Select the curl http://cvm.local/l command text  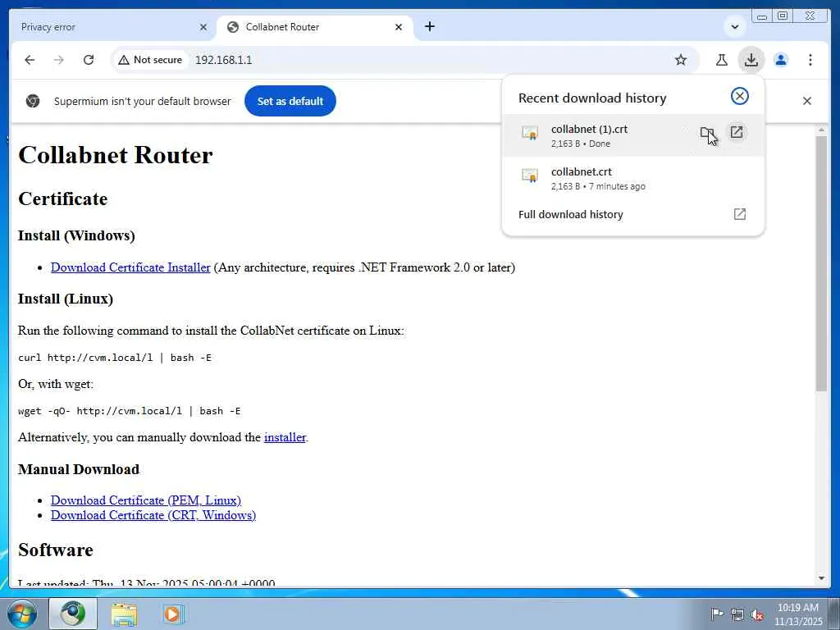click(x=115, y=358)
